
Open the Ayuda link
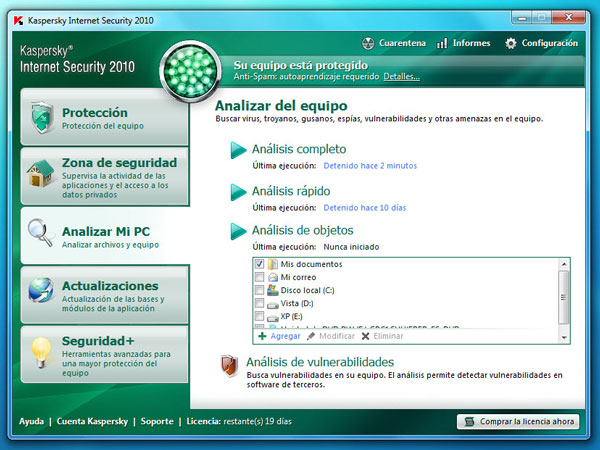[x=31, y=421]
